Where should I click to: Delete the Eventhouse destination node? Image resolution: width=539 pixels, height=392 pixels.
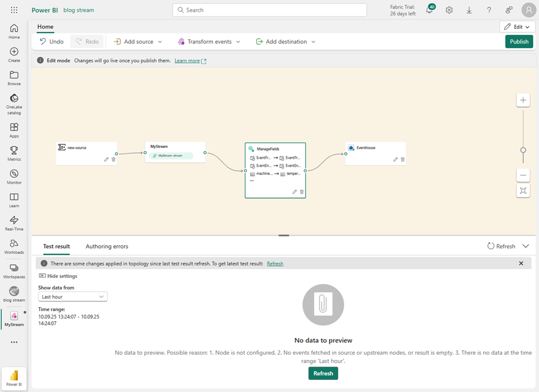click(403, 159)
